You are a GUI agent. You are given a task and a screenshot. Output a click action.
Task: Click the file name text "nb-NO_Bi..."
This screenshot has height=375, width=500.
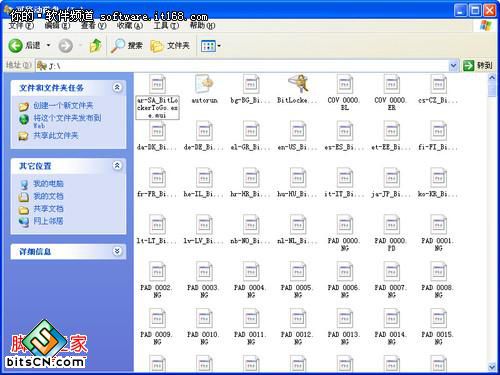point(250,241)
